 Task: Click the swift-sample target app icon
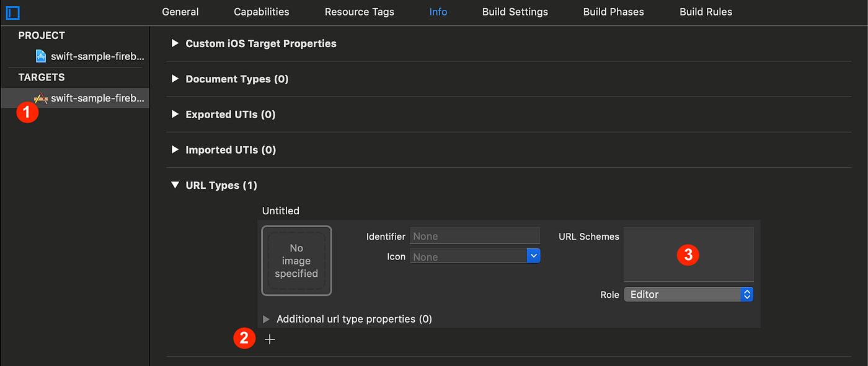(x=40, y=97)
